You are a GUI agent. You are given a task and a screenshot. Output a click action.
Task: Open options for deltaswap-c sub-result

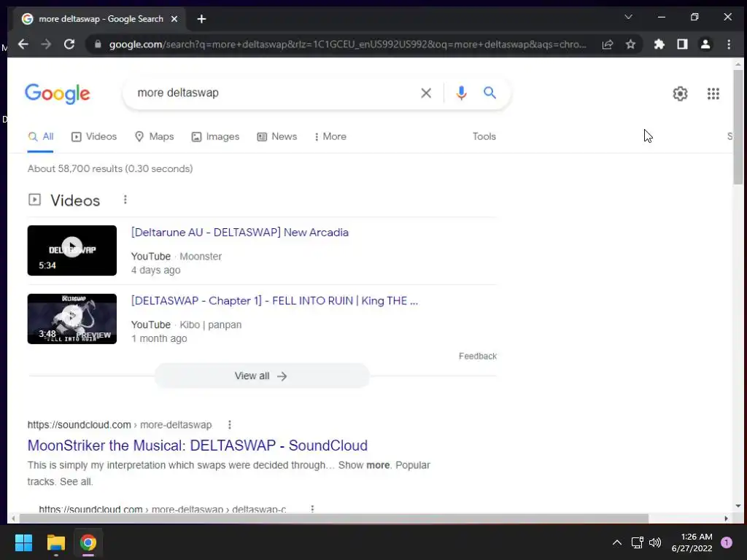pos(312,509)
